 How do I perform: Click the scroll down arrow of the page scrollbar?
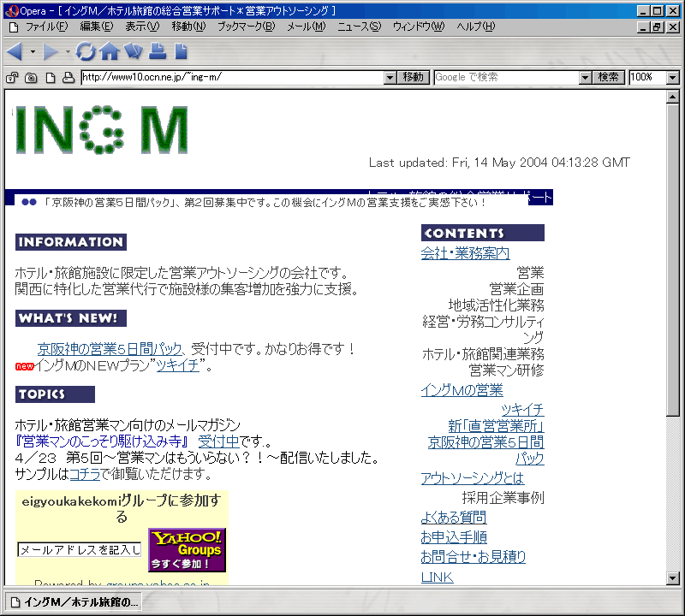[x=673, y=578]
